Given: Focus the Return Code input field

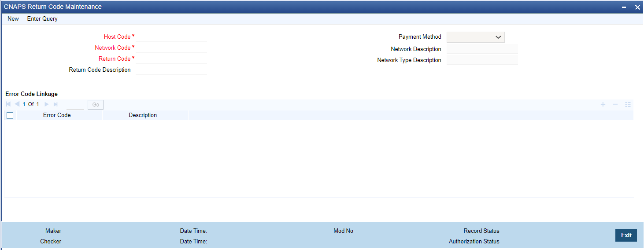Looking at the screenshot, I should (171, 59).
